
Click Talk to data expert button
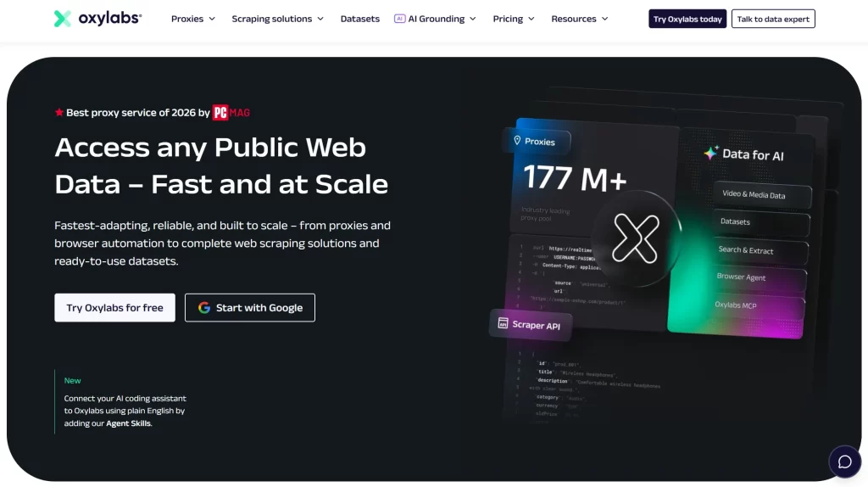click(x=773, y=19)
